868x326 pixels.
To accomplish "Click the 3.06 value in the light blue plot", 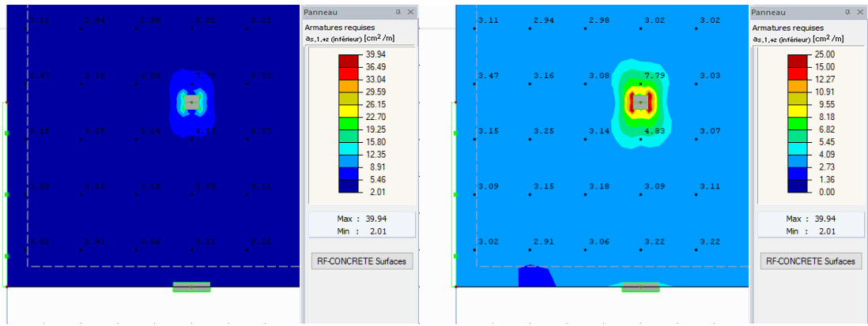I will coord(598,242).
